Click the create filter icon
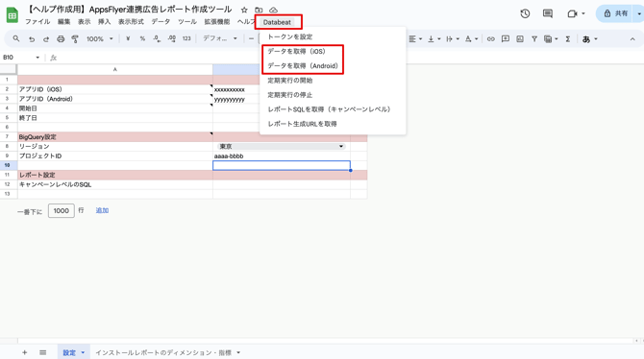644x359 pixels. [x=534, y=39]
